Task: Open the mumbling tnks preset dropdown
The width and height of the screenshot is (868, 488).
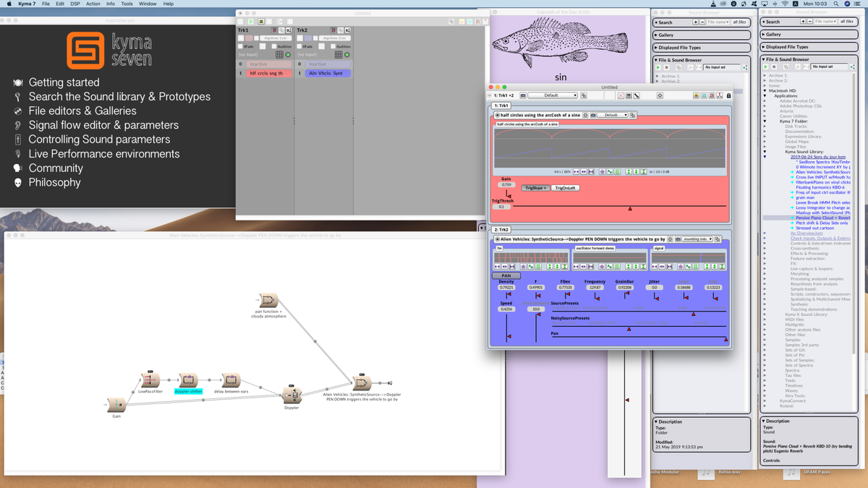Action: [697, 239]
